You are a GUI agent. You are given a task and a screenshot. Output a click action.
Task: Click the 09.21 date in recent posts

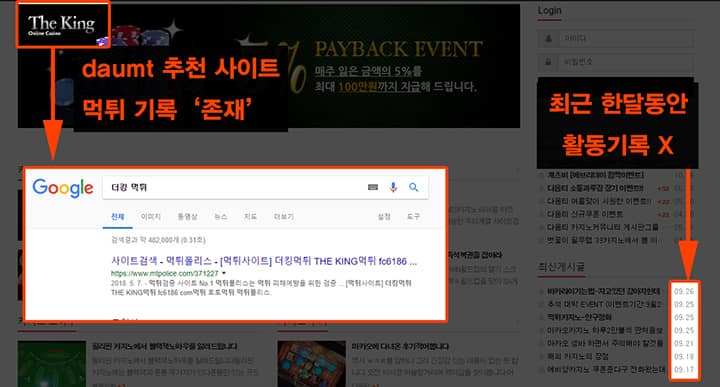[684, 343]
